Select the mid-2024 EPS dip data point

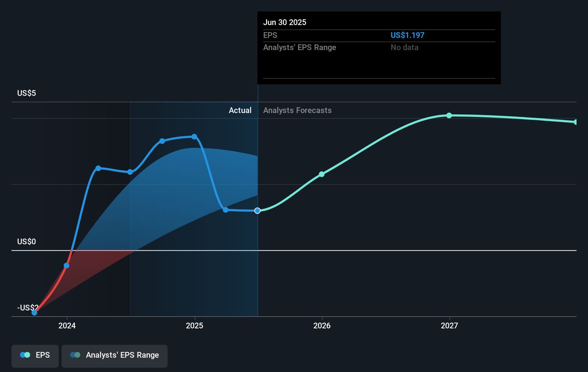coord(130,172)
